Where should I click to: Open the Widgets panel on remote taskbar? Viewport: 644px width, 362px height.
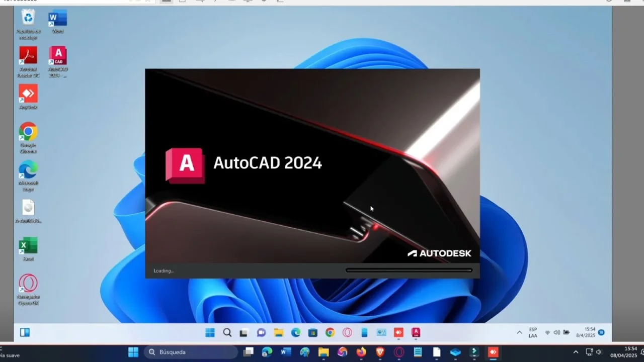[x=25, y=332]
